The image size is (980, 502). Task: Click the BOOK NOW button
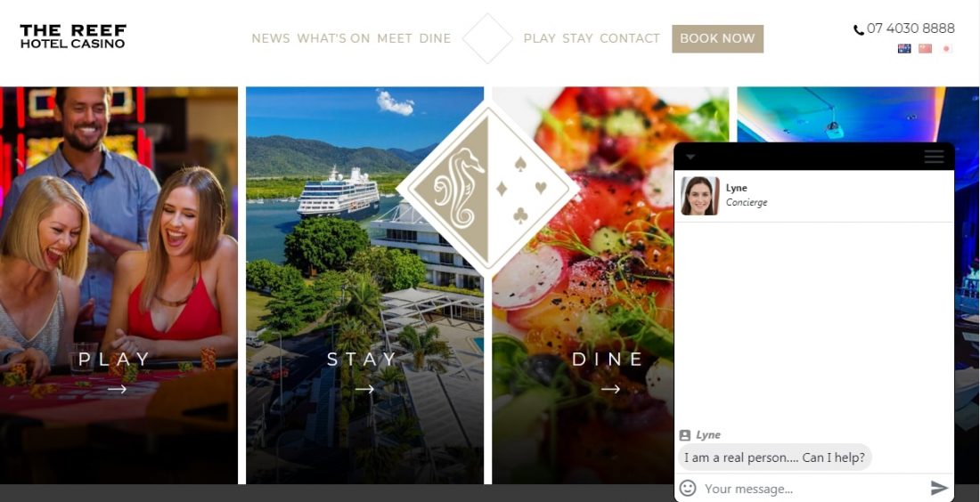coord(717,38)
